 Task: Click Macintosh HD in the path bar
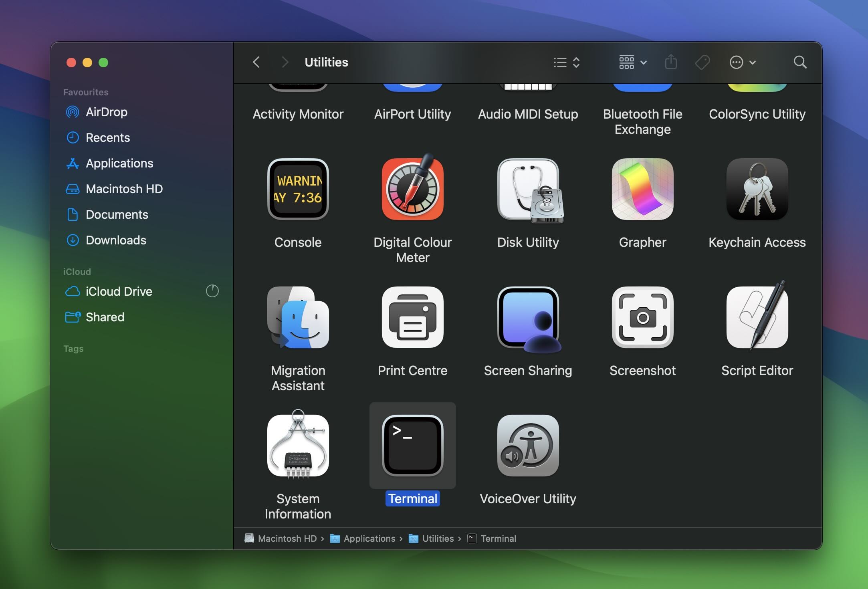pos(281,539)
